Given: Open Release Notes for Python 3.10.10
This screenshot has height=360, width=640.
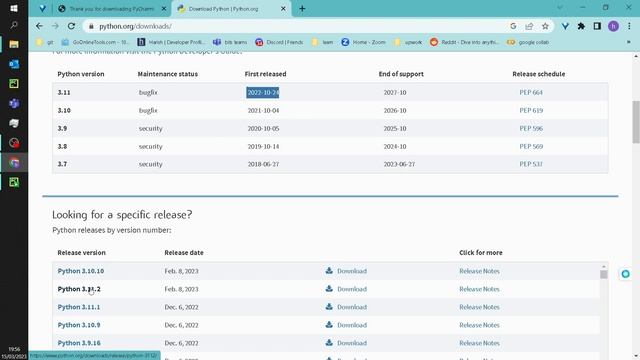Looking at the screenshot, I should 479,271.
